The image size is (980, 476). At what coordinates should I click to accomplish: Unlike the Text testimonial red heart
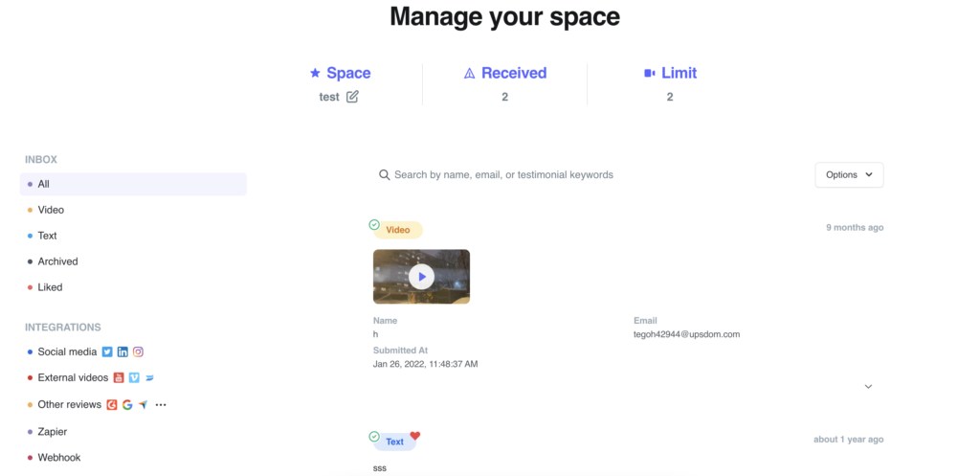point(415,436)
